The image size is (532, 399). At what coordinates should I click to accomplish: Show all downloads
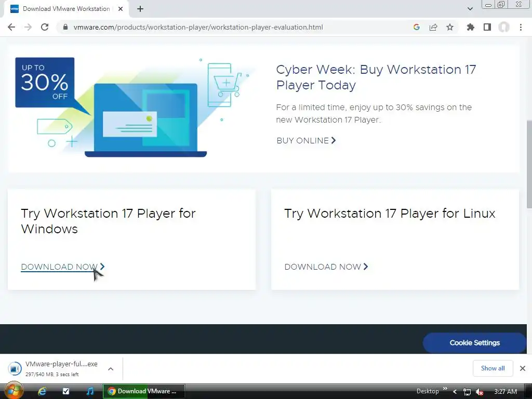493,368
